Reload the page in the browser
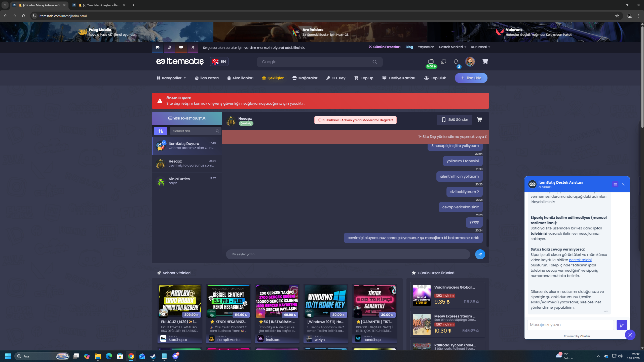The height and width of the screenshot is (362, 644). [24, 16]
